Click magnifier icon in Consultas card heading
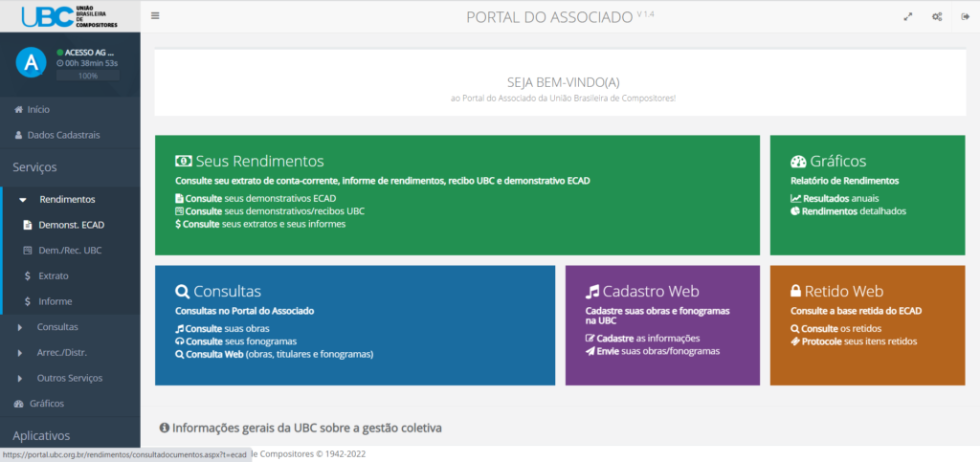980x462 pixels. [x=182, y=291]
